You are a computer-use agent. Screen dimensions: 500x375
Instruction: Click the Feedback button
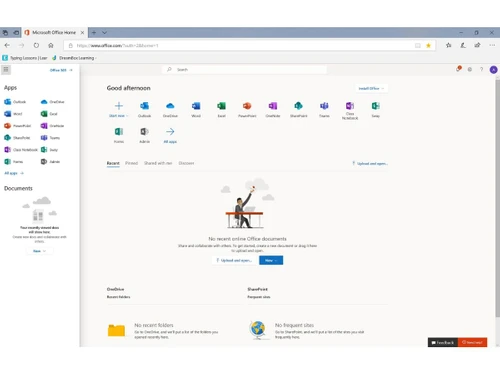443,342
